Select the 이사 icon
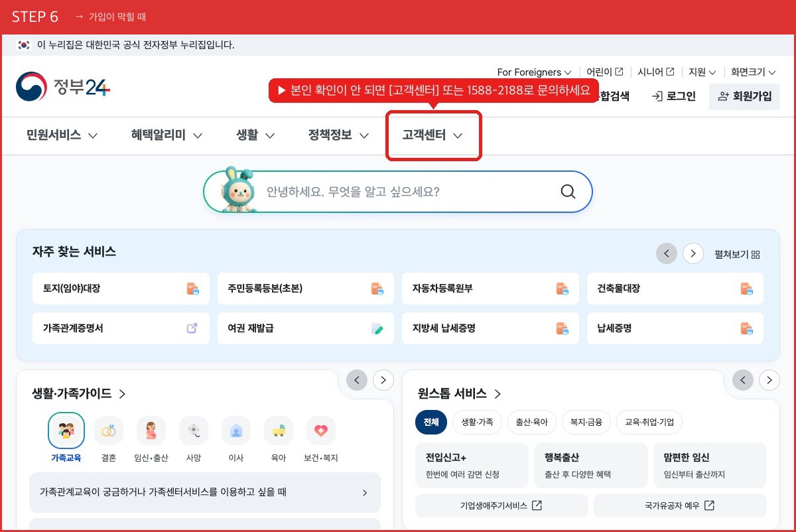The height and width of the screenshot is (532, 796). [236, 431]
